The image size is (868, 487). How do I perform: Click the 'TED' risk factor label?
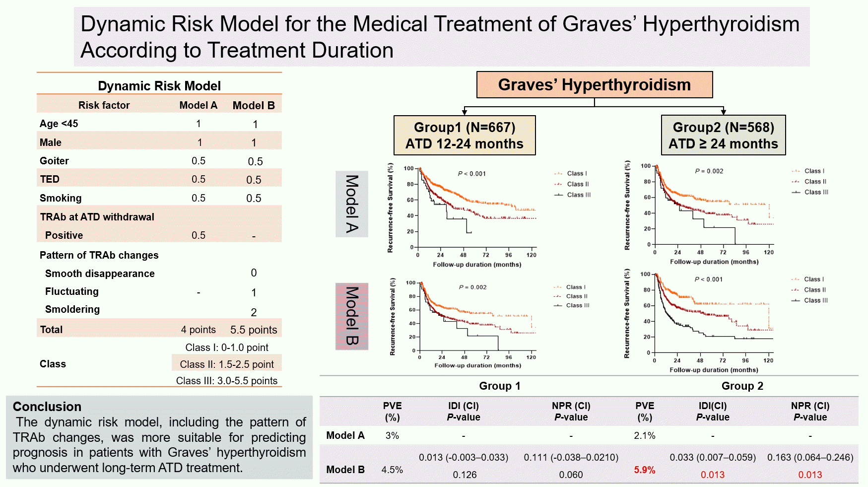(50, 179)
